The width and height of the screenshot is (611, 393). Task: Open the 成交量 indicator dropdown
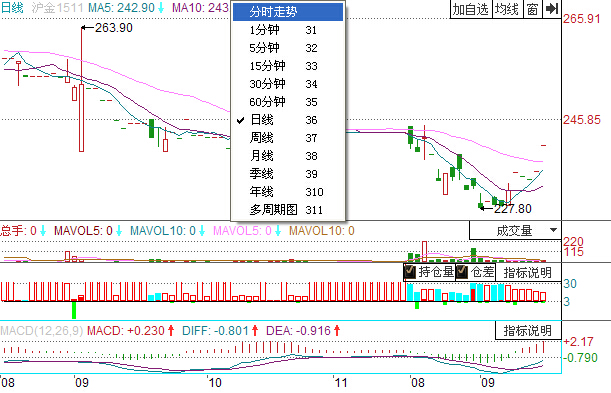tap(515, 231)
